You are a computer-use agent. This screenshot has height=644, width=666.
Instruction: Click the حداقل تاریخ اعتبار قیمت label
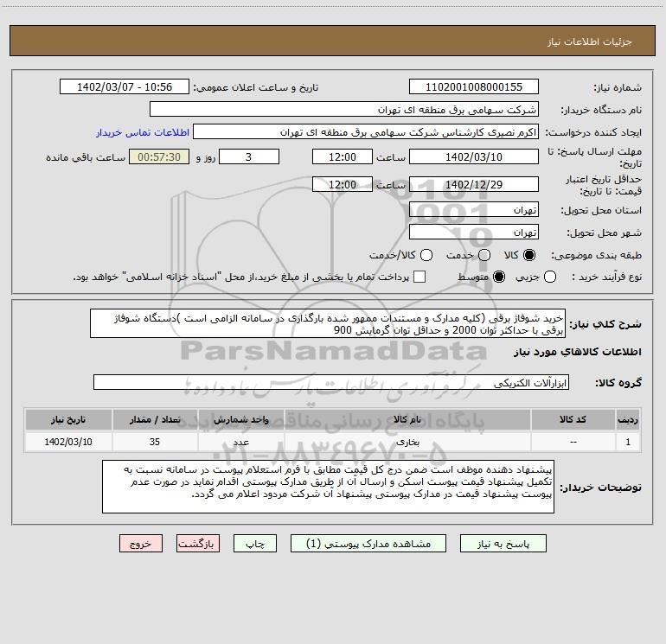coord(604,185)
